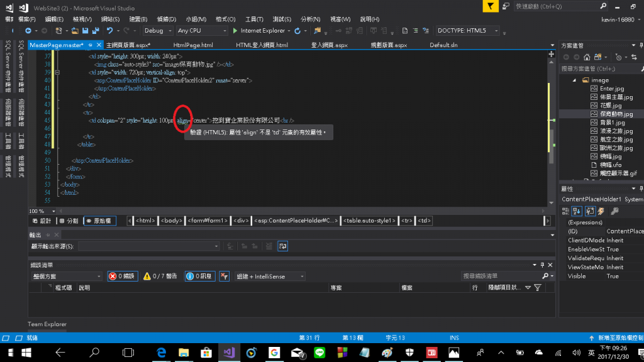This screenshot has height=362, width=644.
Task: Switch to Default.sln tab
Action: tap(443, 45)
